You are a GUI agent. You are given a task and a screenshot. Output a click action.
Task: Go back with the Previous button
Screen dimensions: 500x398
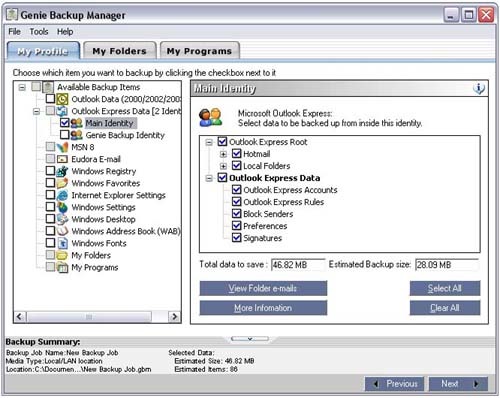[x=395, y=384]
